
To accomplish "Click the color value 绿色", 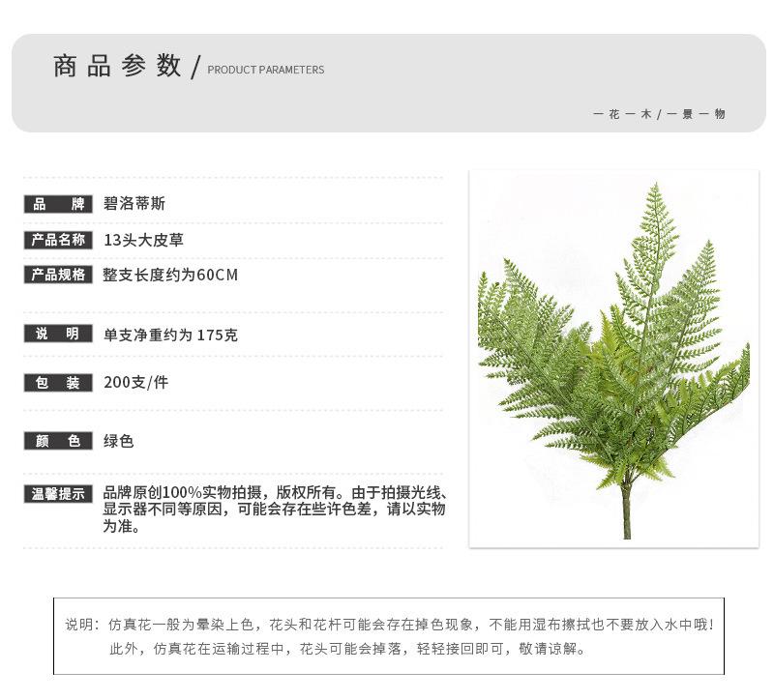I will point(118,441).
